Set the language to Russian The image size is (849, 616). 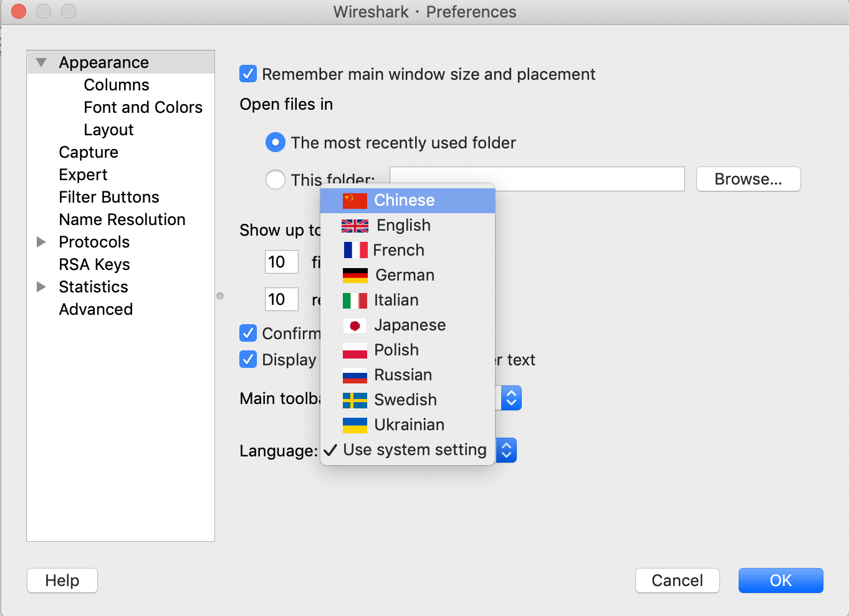[408, 375]
